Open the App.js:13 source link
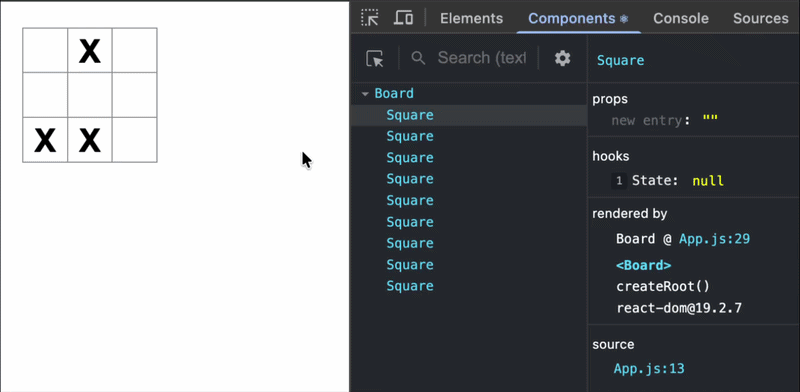The image size is (800, 392). [649, 369]
